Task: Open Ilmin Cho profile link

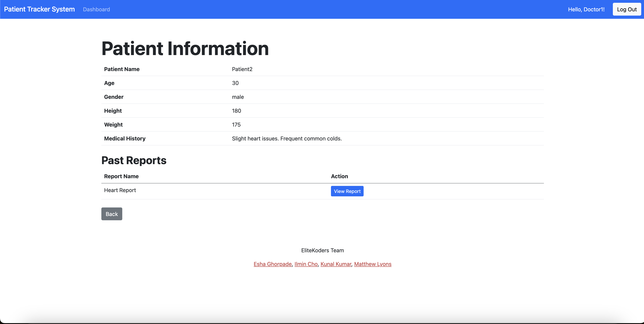Action: point(306,264)
